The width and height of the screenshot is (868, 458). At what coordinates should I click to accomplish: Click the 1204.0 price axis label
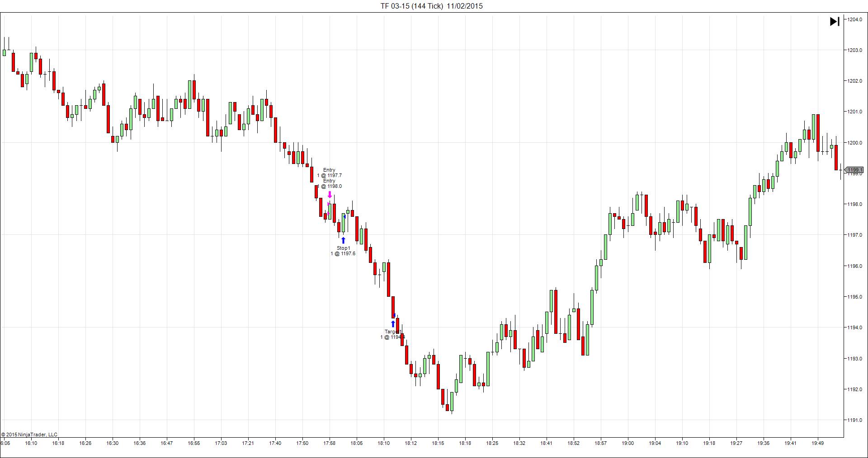pos(854,19)
